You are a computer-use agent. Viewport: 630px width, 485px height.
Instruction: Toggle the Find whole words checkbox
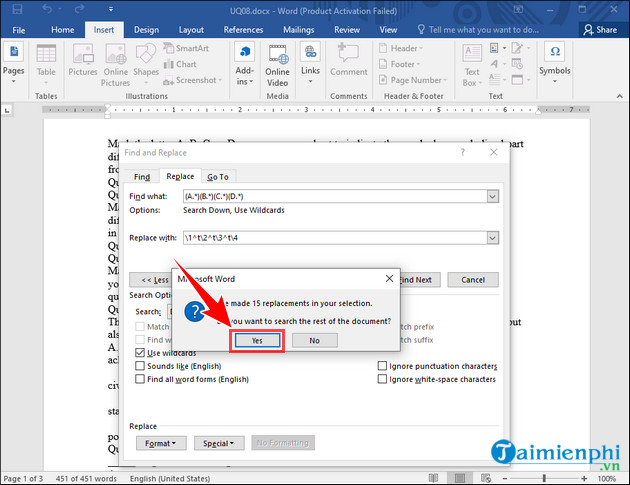click(x=140, y=340)
